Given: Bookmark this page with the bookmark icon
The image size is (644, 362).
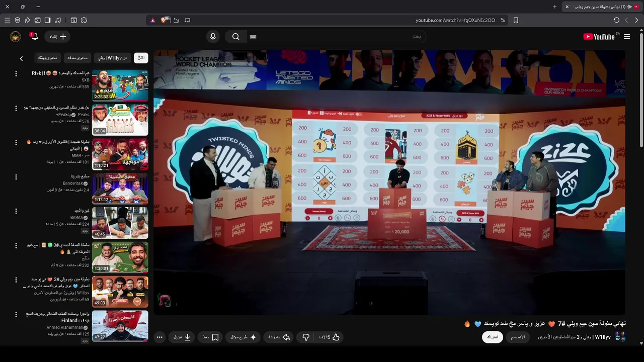Looking at the screenshot, I should click(x=516, y=20).
